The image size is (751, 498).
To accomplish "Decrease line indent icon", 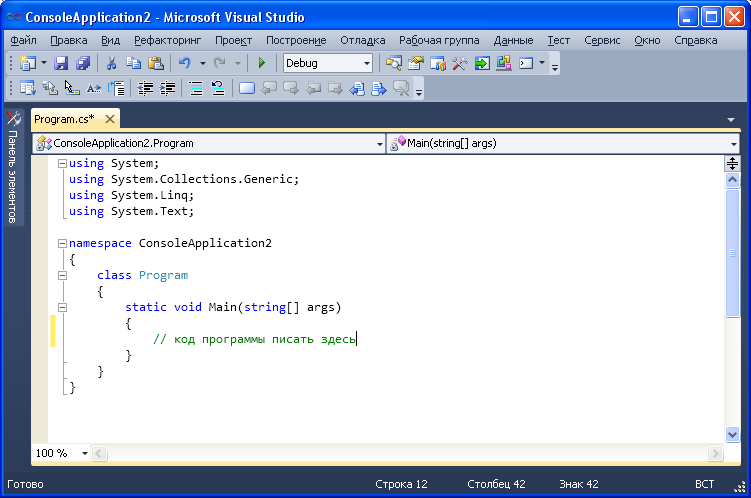I will pyautogui.click(x=145, y=88).
